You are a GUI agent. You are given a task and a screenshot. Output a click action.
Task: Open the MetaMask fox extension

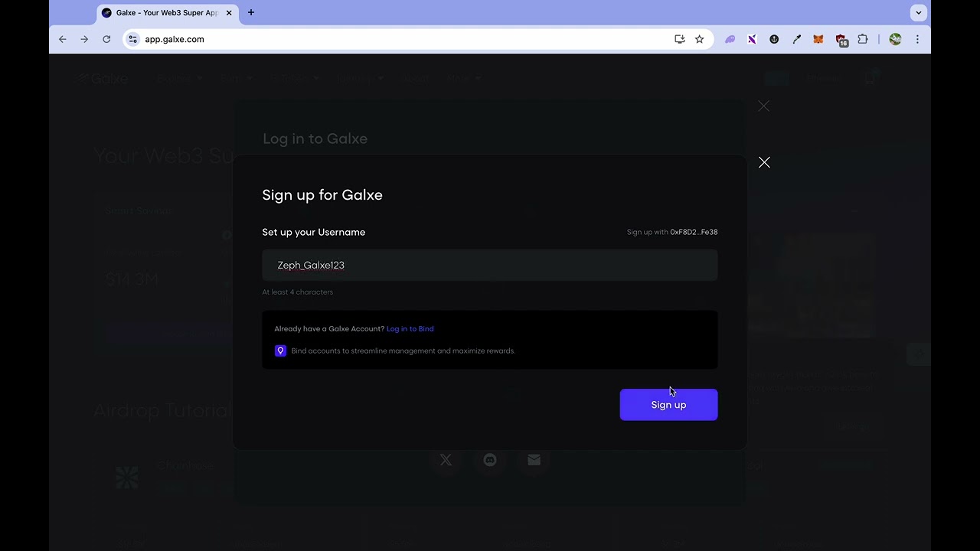tap(818, 39)
